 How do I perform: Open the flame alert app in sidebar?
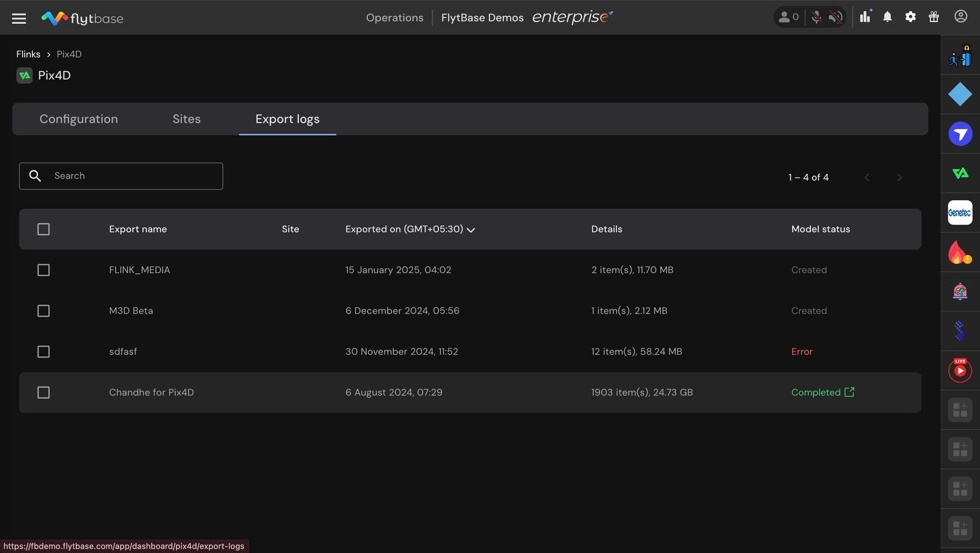click(960, 252)
